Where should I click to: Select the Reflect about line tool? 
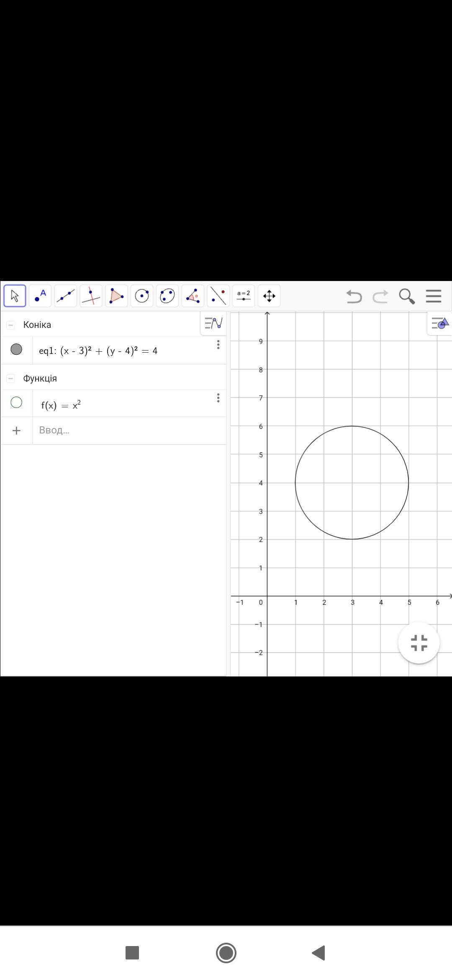click(x=218, y=296)
